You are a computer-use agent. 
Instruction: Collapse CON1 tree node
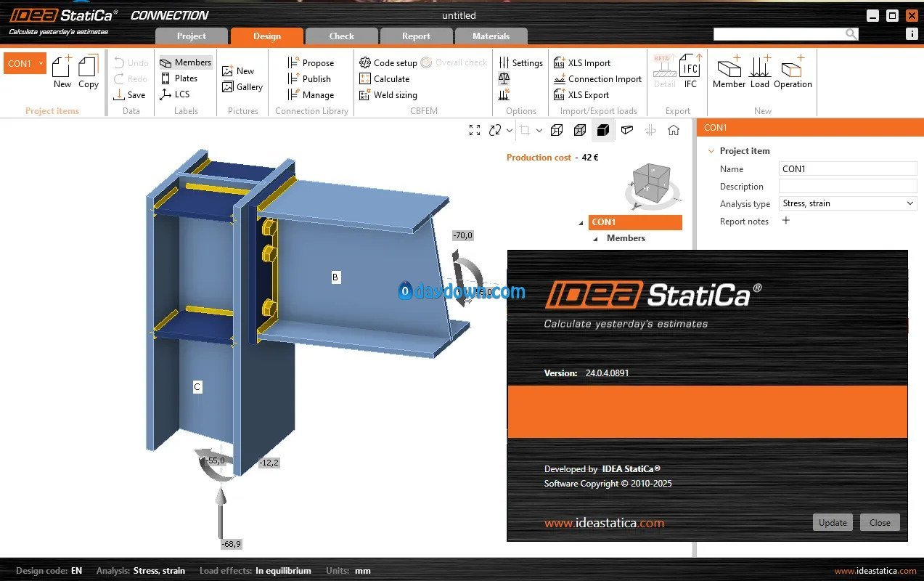(582, 223)
